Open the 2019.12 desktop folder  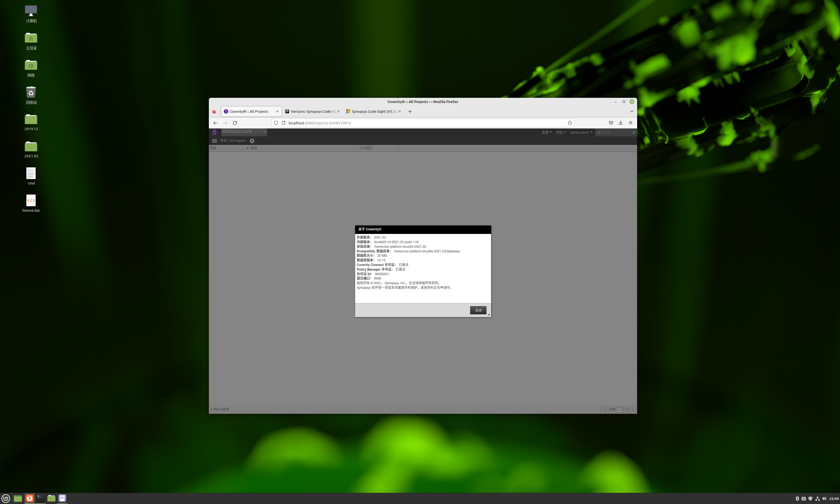(31, 122)
